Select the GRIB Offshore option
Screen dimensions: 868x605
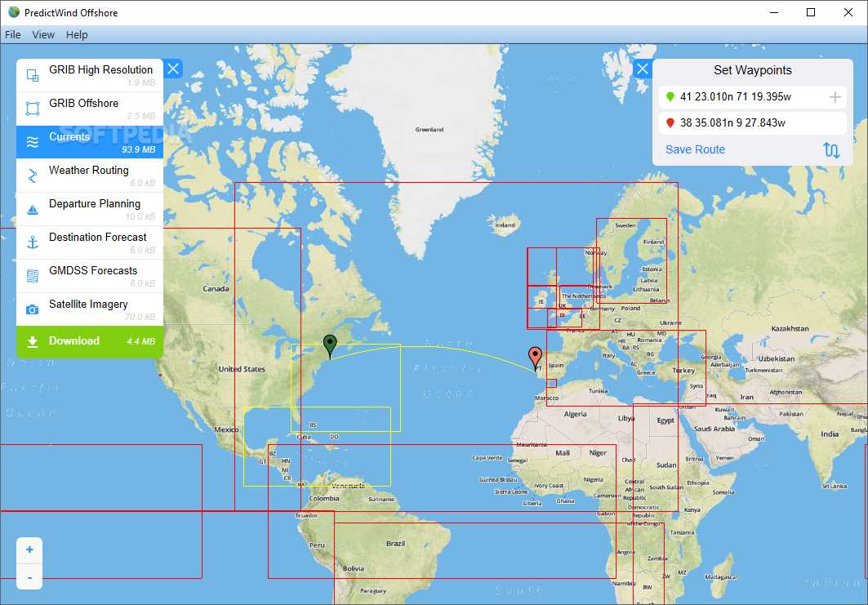(x=90, y=109)
